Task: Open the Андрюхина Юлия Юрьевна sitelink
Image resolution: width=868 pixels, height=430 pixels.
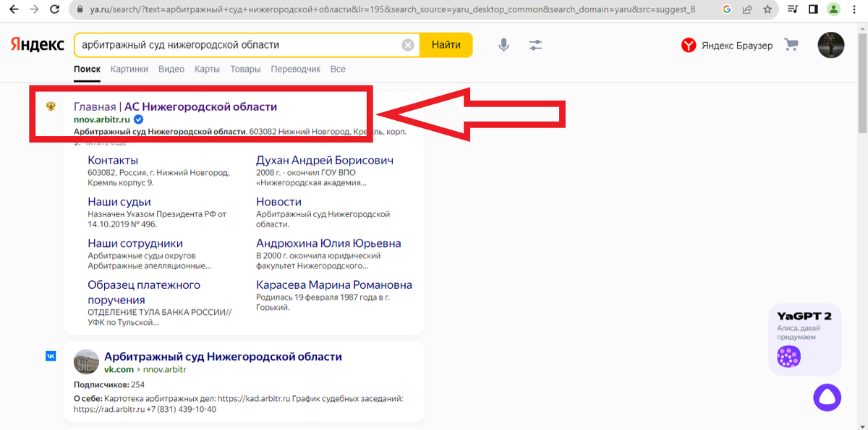Action: [x=328, y=243]
